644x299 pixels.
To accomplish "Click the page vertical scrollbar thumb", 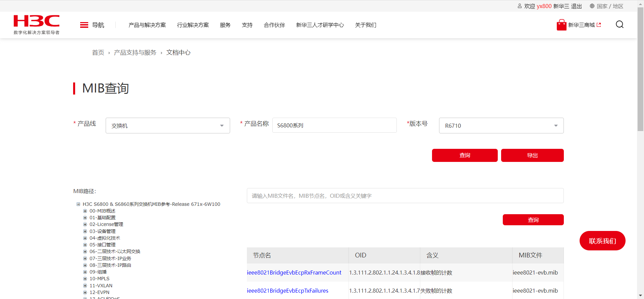I will point(641,69).
